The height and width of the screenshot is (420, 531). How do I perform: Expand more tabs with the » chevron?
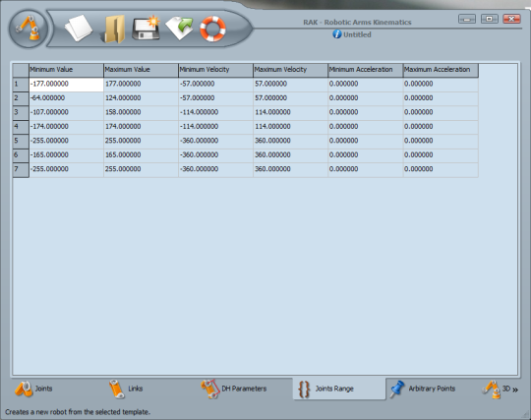click(x=515, y=390)
